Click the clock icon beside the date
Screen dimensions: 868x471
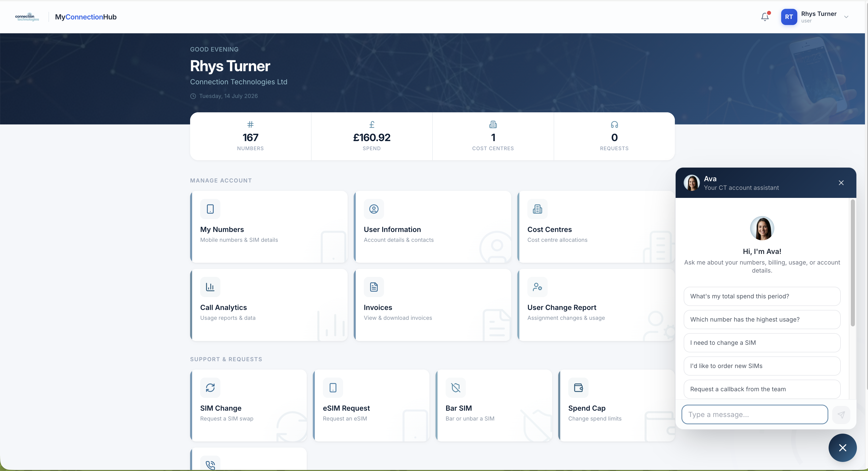(193, 96)
